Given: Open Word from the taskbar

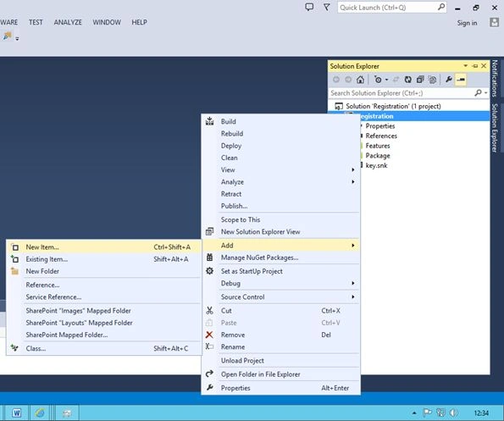Looking at the screenshot, I should pos(17,413).
